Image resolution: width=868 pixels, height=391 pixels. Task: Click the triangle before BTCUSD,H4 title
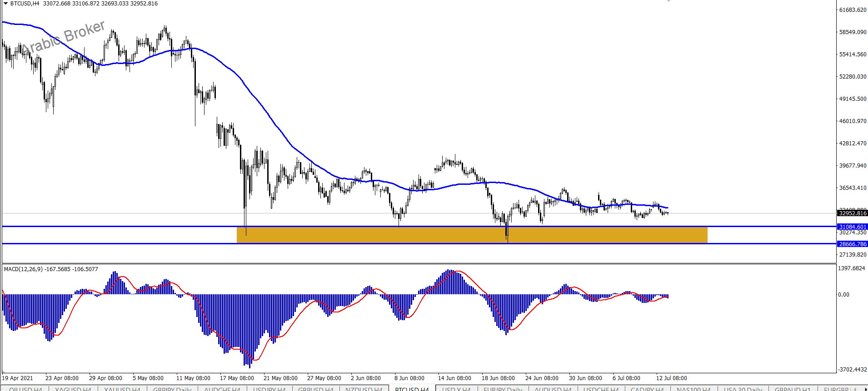point(5,3)
